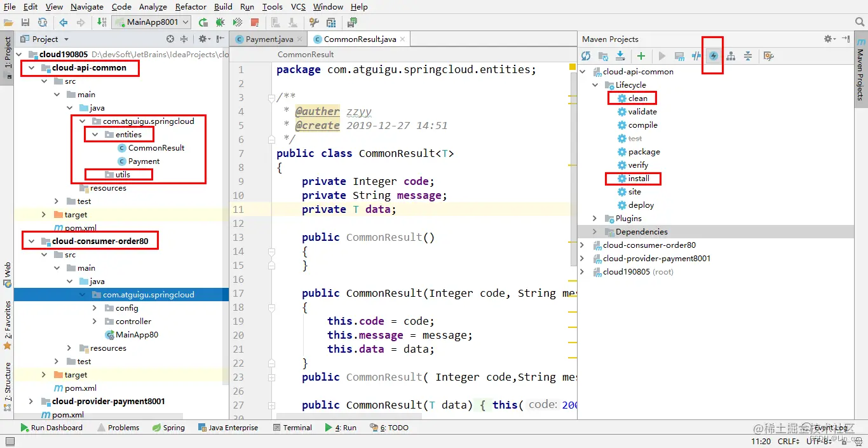Click the CRLF line separator in status bar
The height and width of the screenshot is (448, 868).
pos(789,441)
